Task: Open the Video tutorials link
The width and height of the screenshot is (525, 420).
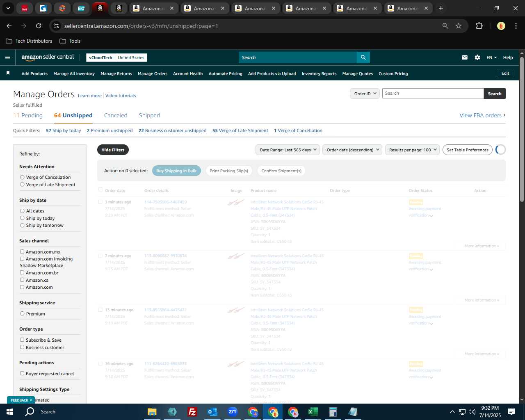Action: pos(121,96)
